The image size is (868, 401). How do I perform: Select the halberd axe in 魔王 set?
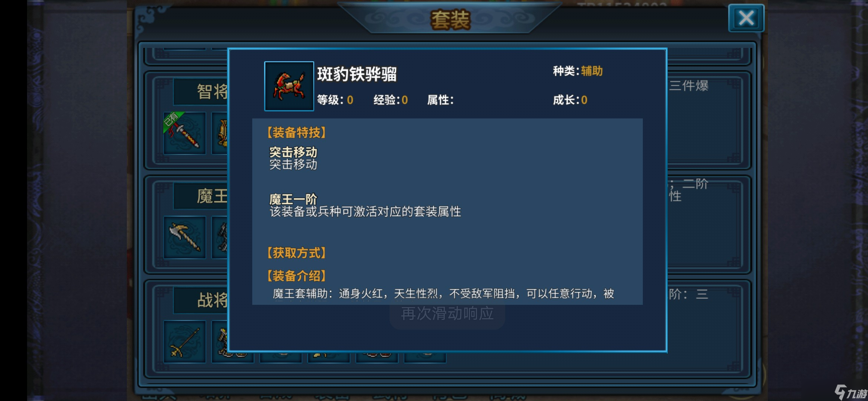tap(184, 237)
